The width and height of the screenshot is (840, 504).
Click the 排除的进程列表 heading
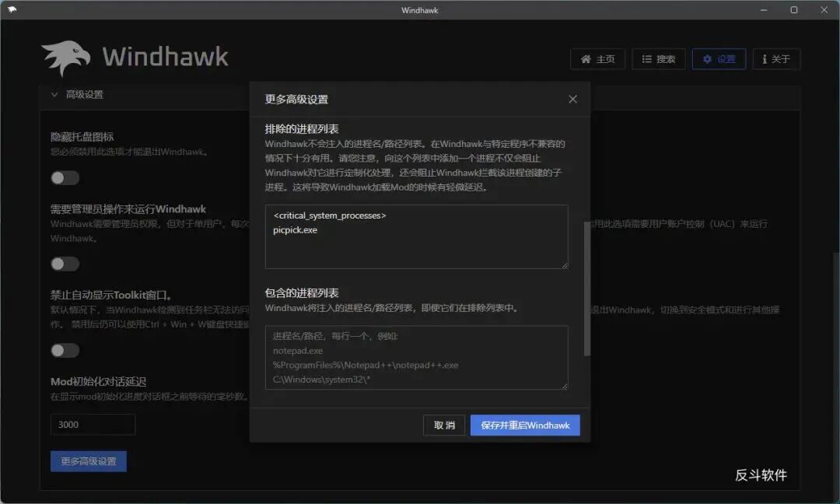(302, 129)
